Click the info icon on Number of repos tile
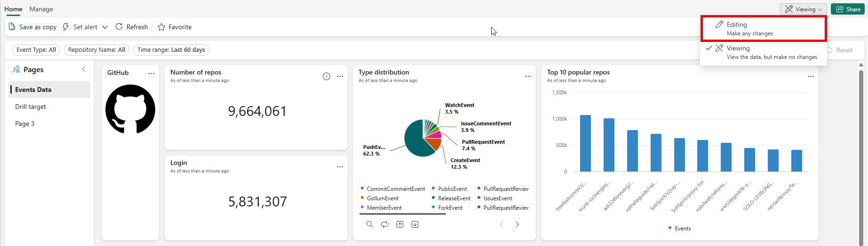 [326, 76]
